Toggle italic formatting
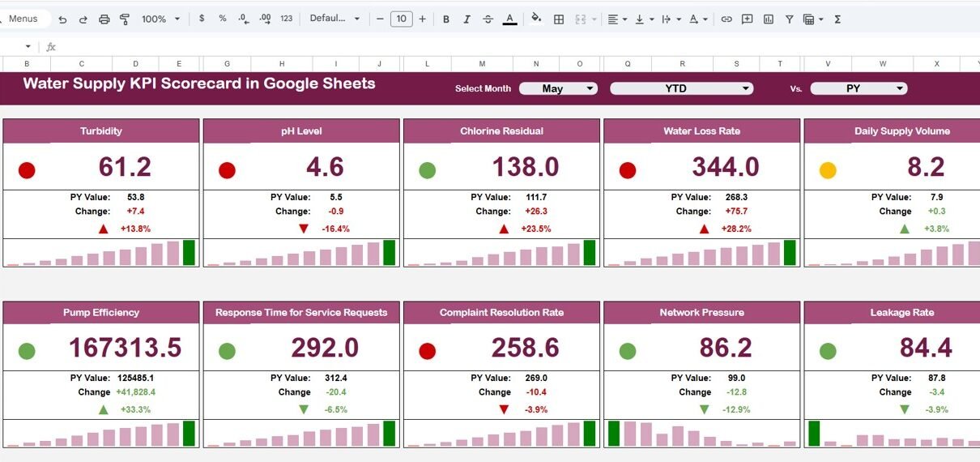Image resolution: width=980 pixels, height=462 pixels. [467, 19]
